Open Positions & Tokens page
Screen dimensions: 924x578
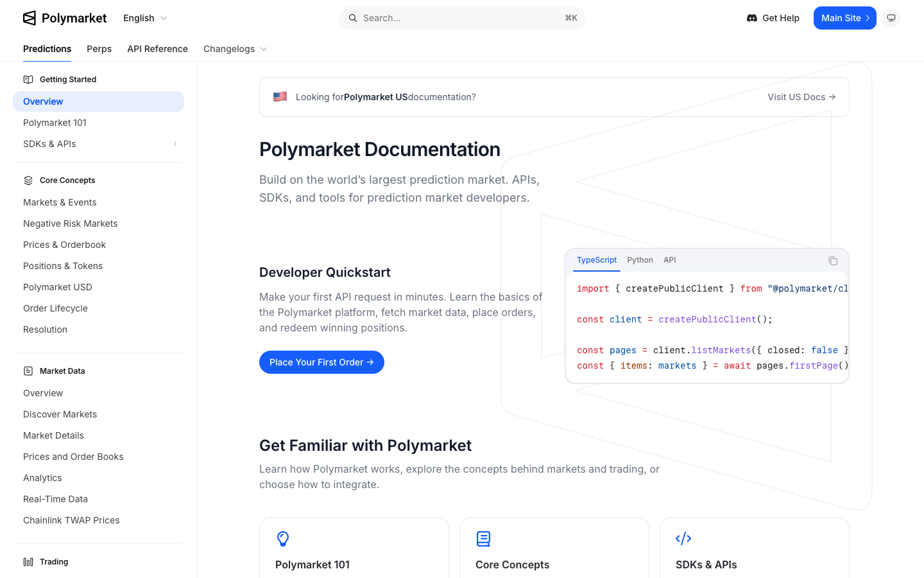coord(98,266)
